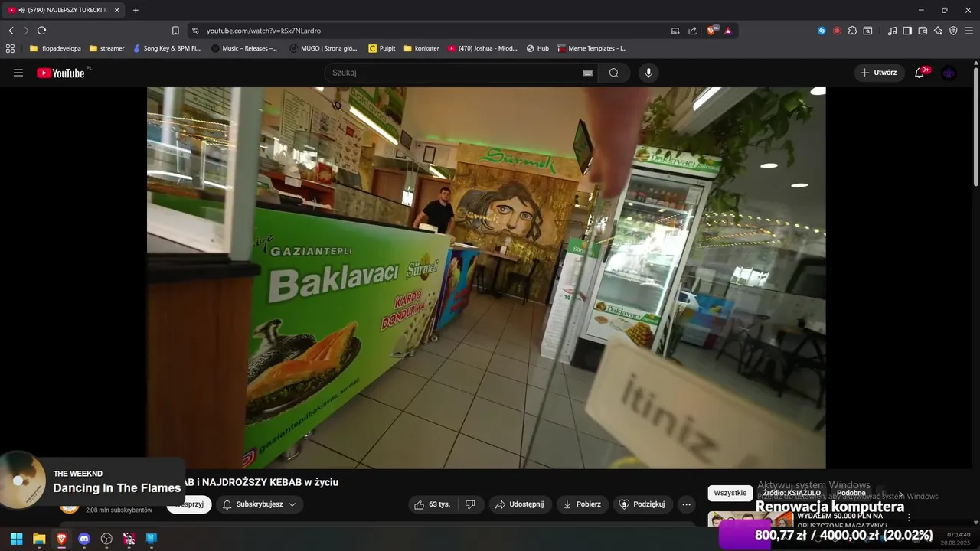
Task: Click the Podziękuj thanks button
Action: (x=642, y=504)
